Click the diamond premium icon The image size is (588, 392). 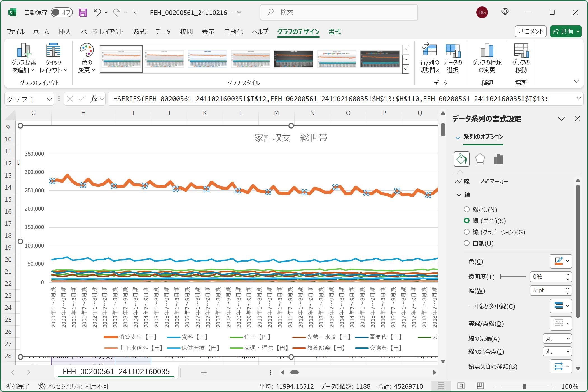(505, 12)
